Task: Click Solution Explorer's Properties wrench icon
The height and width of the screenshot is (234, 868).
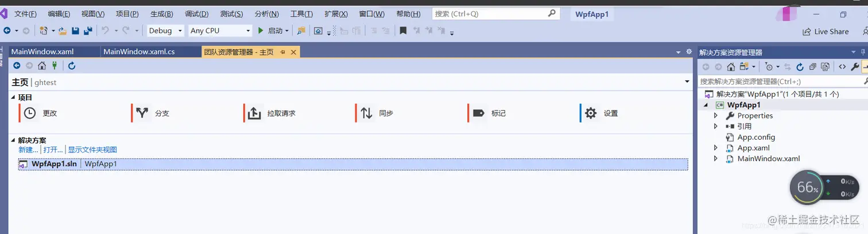Action: click(x=855, y=67)
